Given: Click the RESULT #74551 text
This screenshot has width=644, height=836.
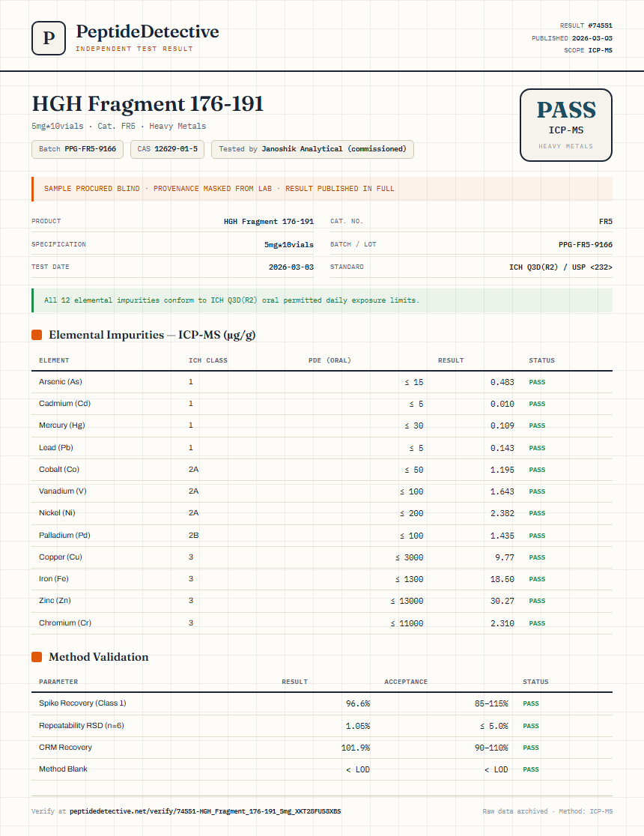Looking at the screenshot, I should 586,25.
